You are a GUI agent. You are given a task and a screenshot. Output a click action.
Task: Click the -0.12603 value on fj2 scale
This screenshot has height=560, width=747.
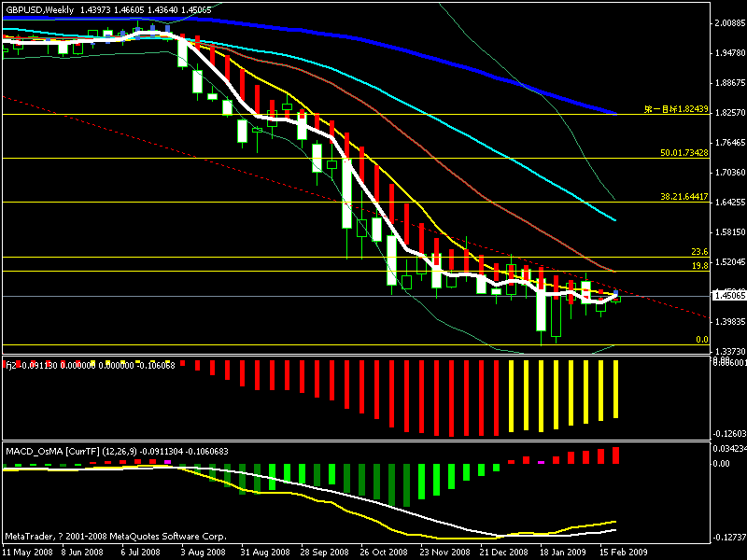729,433
